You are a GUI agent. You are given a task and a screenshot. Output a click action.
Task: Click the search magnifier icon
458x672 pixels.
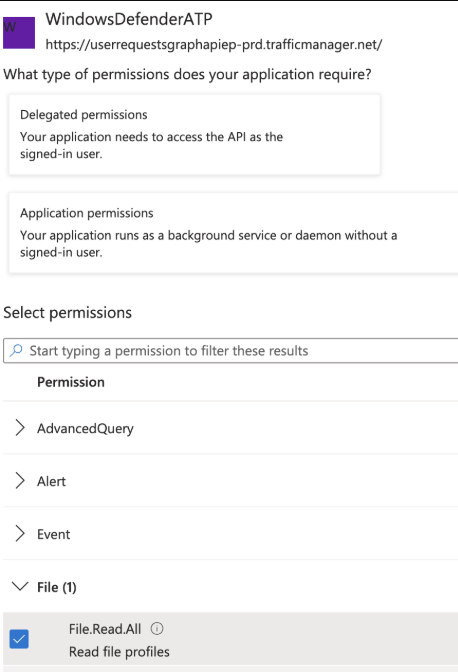(x=16, y=351)
